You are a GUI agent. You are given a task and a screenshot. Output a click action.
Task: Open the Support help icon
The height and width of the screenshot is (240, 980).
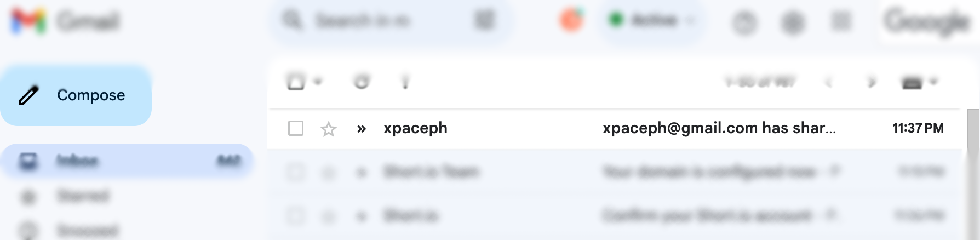(744, 22)
